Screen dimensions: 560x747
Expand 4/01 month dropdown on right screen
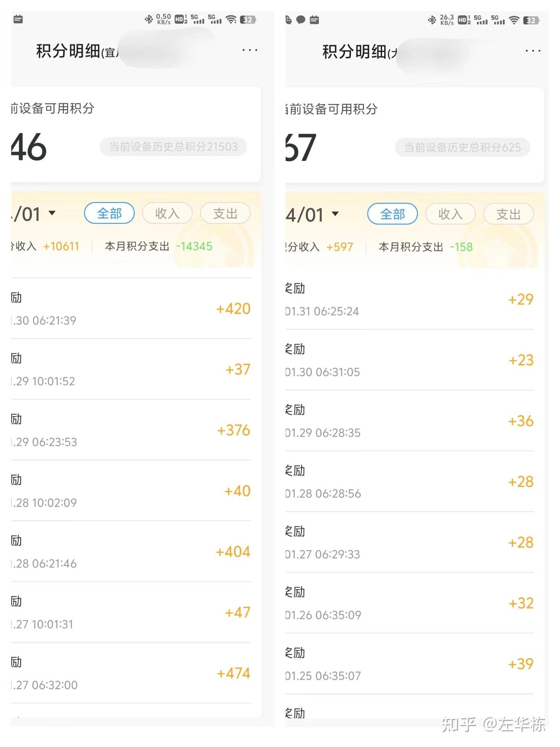pyautogui.click(x=312, y=214)
